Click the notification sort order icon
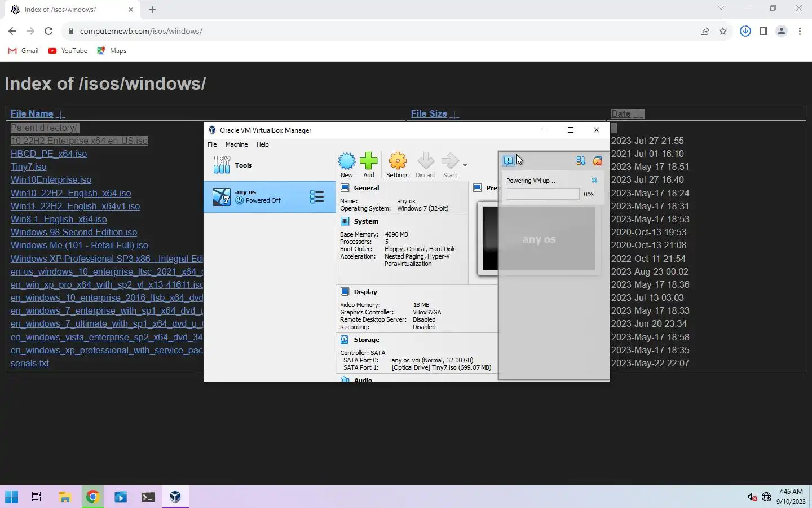The width and height of the screenshot is (812, 508). point(581,161)
